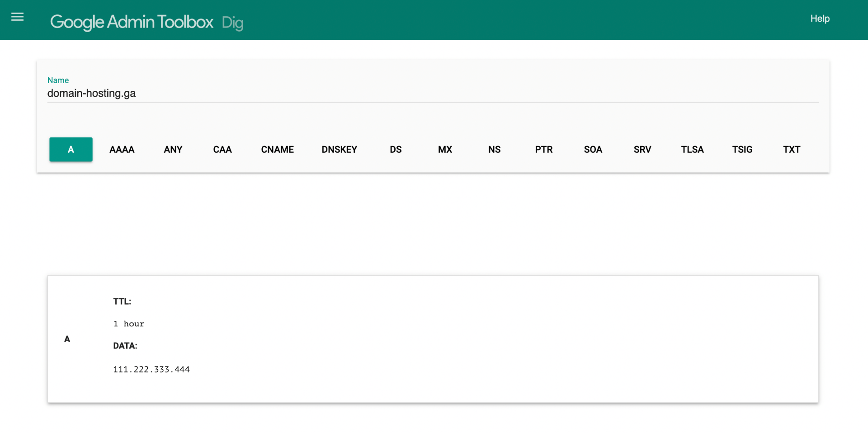This screenshot has height=433, width=868.
Task: Pick the DS record type
Action: pyautogui.click(x=396, y=150)
